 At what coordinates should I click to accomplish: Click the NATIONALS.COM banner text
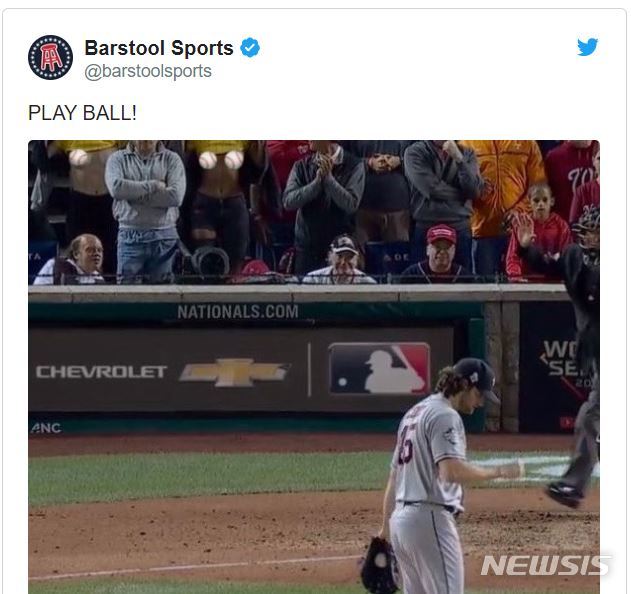238,312
